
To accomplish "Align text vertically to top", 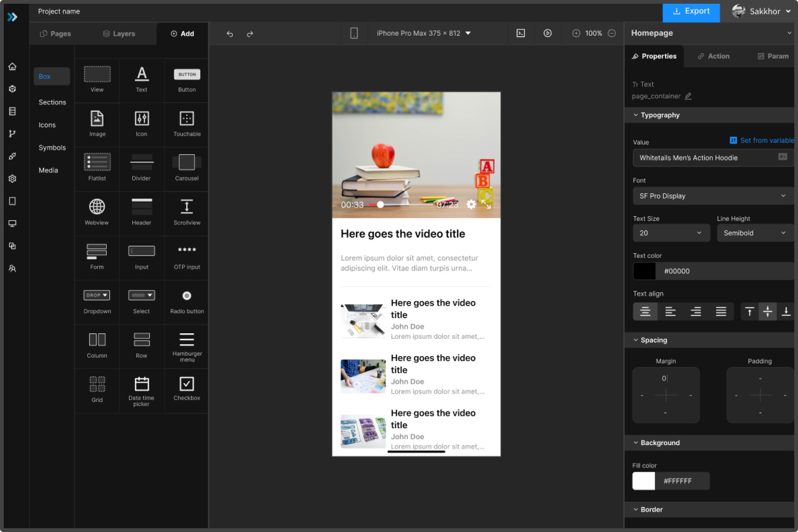I will click(x=749, y=311).
